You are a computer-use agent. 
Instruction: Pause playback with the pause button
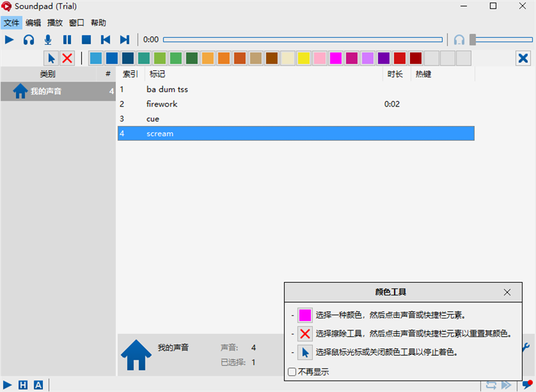pos(67,40)
